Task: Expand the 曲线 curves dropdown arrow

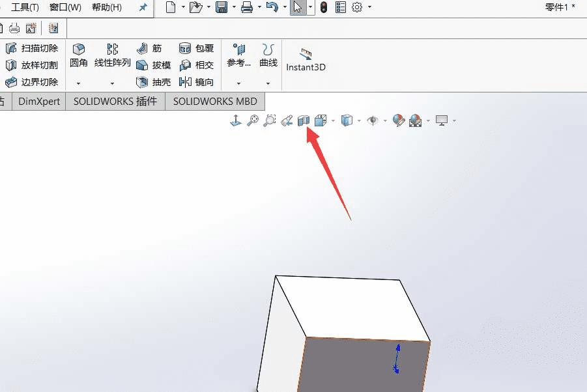Action: pos(268,83)
